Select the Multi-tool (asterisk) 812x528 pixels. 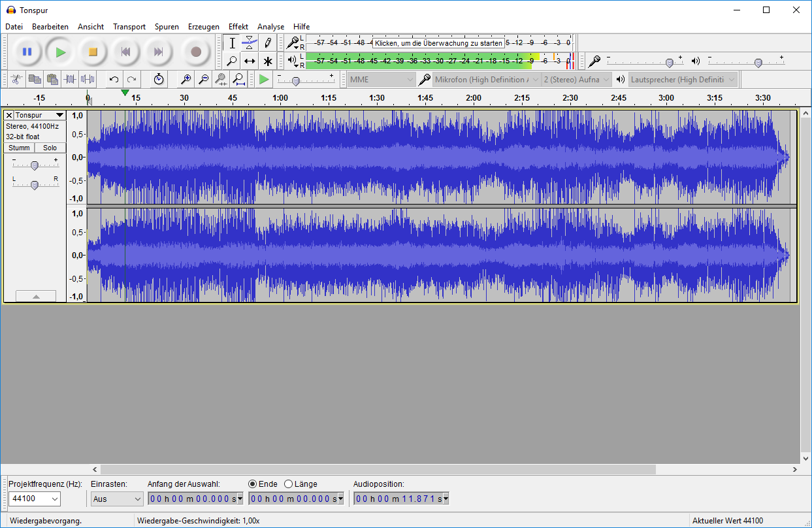click(x=268, y=61)
